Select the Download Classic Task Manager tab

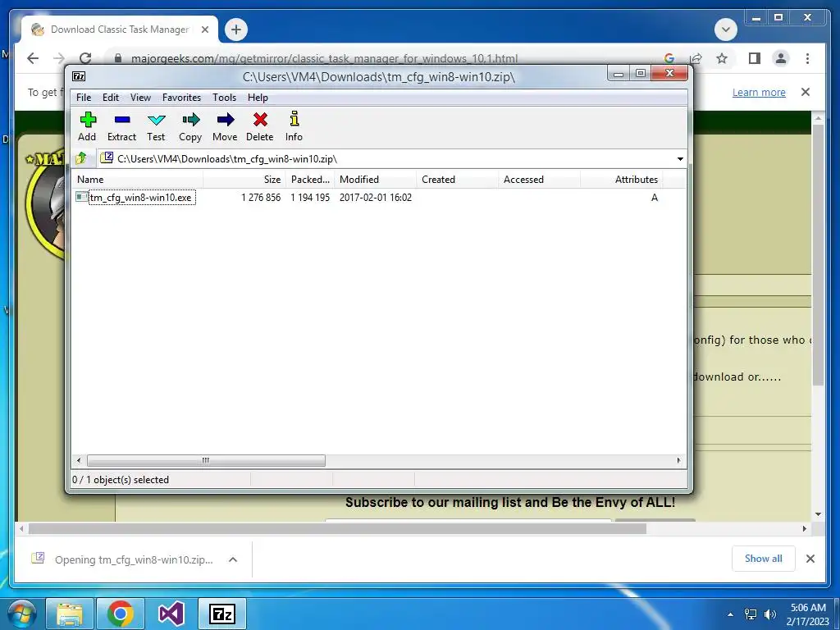pyautogui.click(x=120, y=30)
